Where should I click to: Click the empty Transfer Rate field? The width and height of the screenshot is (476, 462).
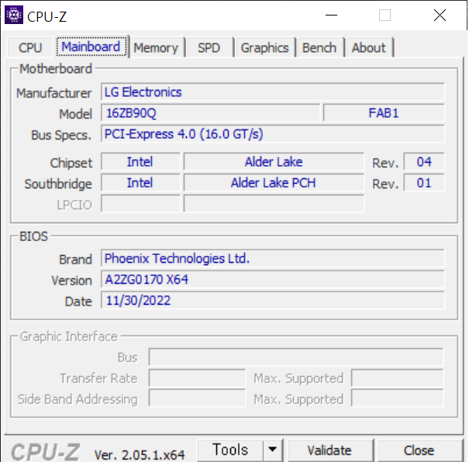pos(197,378)
